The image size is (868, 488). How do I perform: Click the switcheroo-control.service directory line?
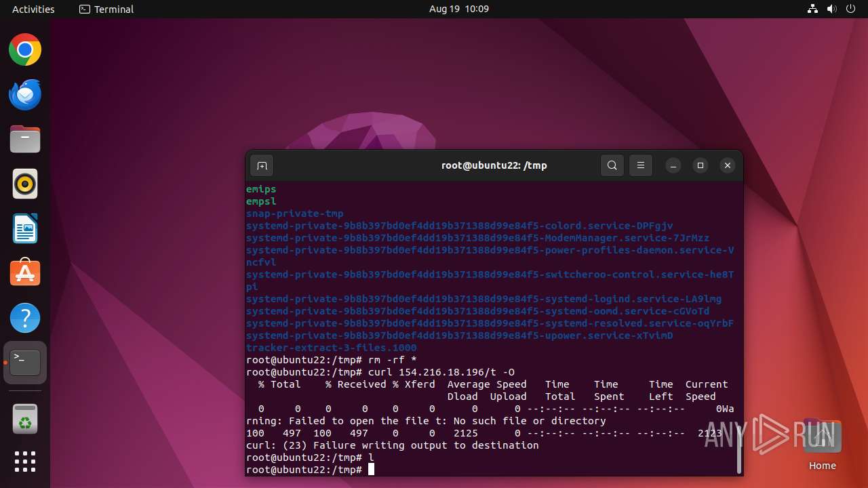click(x=490, y=281)
